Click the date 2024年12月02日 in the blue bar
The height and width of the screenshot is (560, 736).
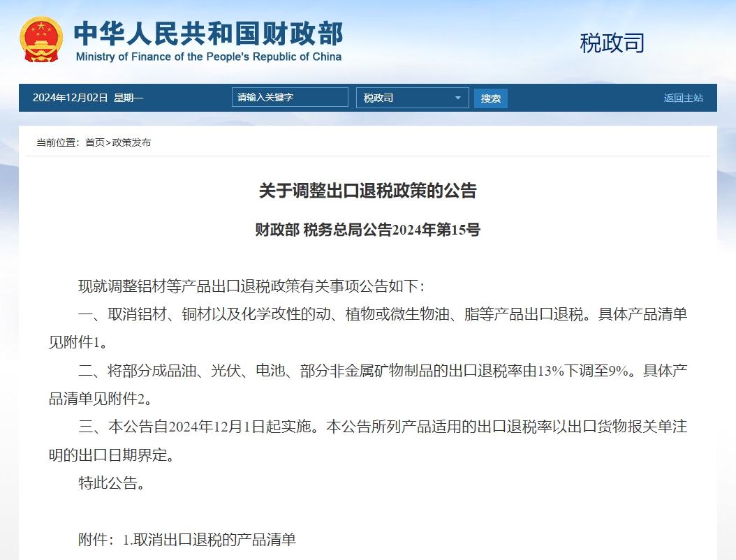(70, 98)
